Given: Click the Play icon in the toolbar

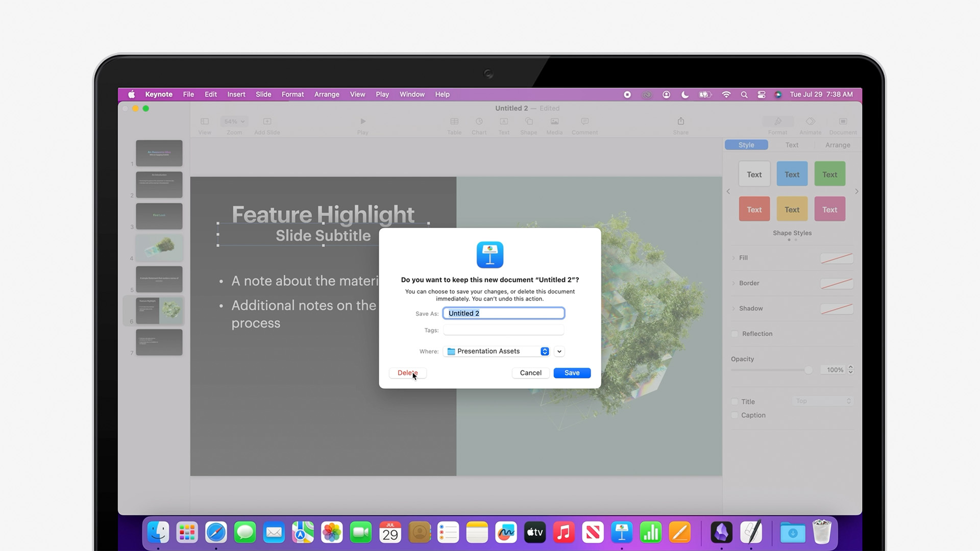Looking at the screenshot, I should coord(362,121).
